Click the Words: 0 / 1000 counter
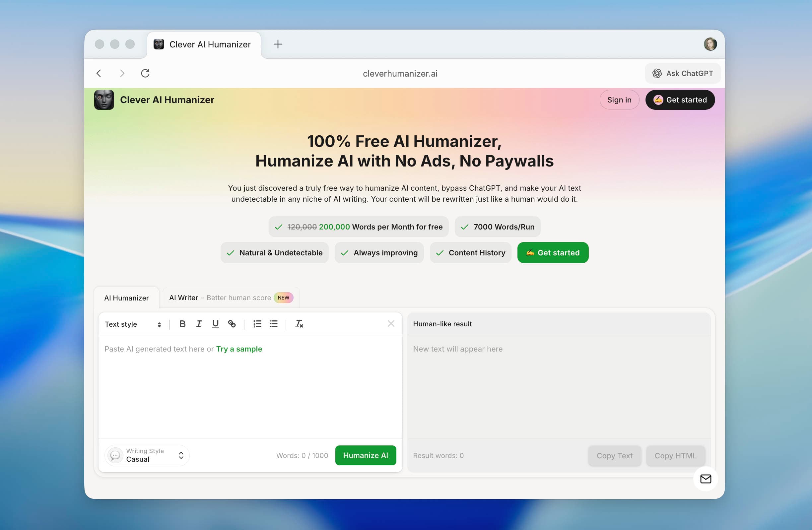This screenshot has width=812, height=530. (x=302, y=456)
